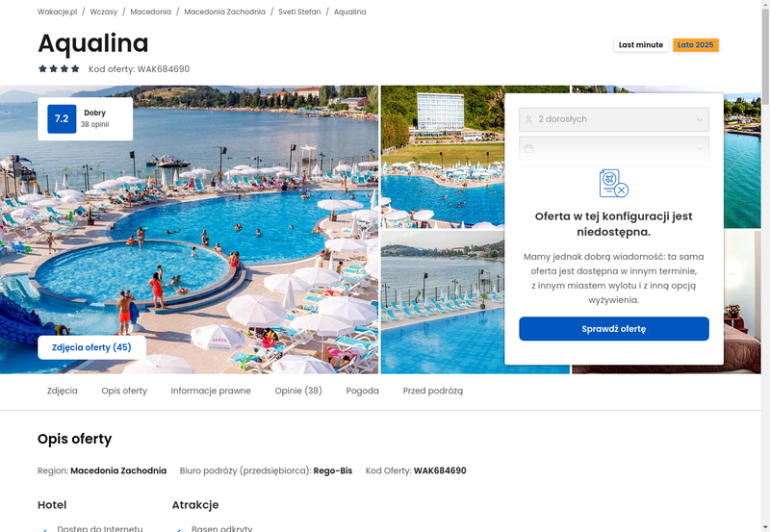Click the 7.2 rating score badge
Screen dimensions: 770x532
click(62, 118)
